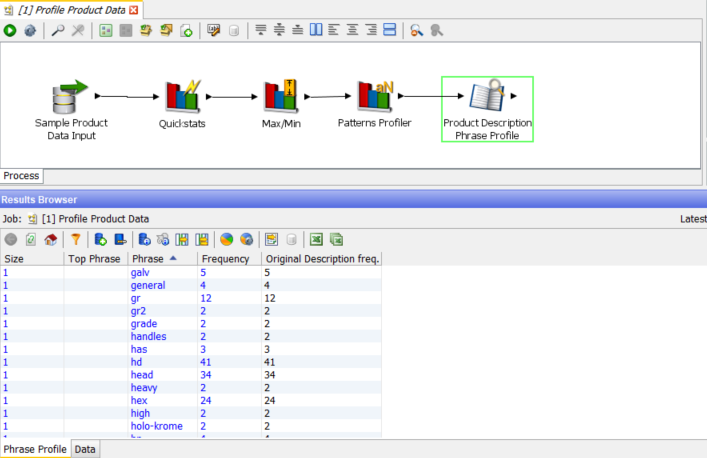Click the Process tab below canvas
This screenshot has width=707, height=458.
pos(21,176)
